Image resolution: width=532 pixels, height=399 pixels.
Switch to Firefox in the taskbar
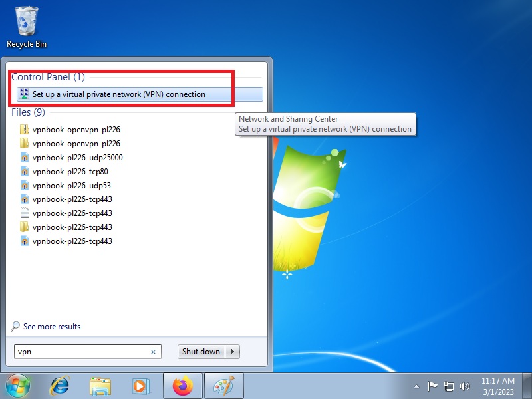pos(182,386)
